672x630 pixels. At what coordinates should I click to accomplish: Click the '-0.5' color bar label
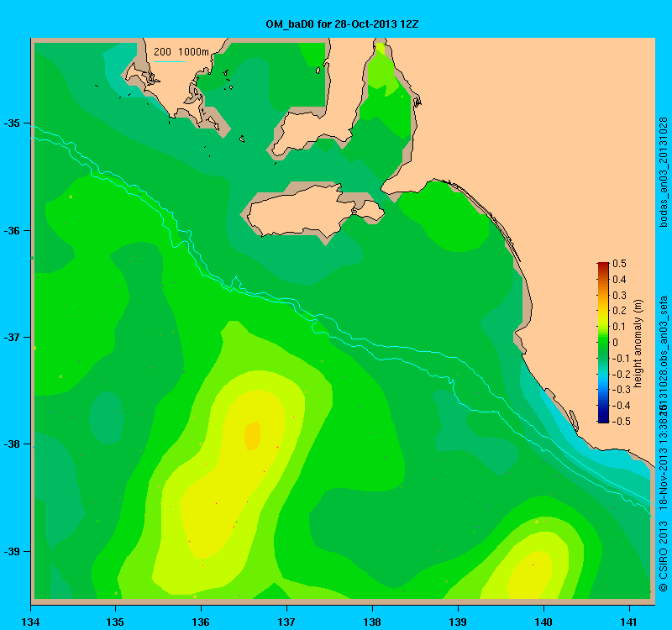(621, 422)
